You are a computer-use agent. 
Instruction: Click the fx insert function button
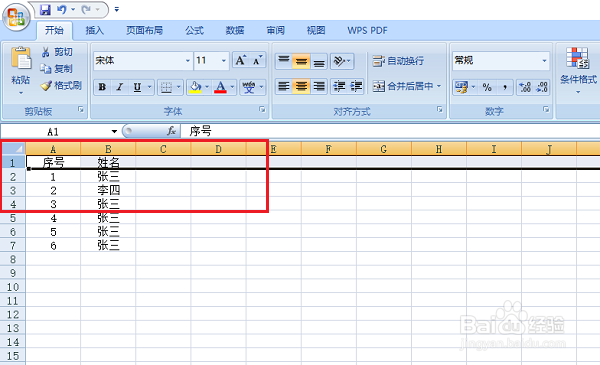click(171, 131)
